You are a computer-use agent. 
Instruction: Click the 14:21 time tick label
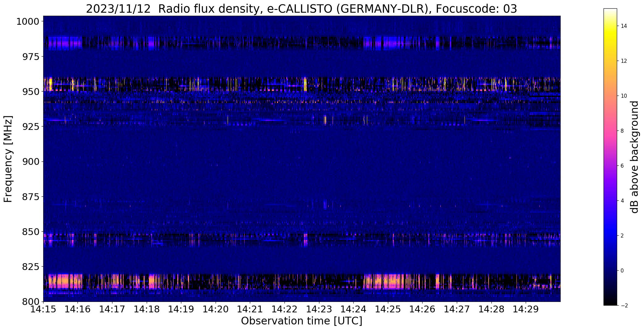(x=250, y=309)
